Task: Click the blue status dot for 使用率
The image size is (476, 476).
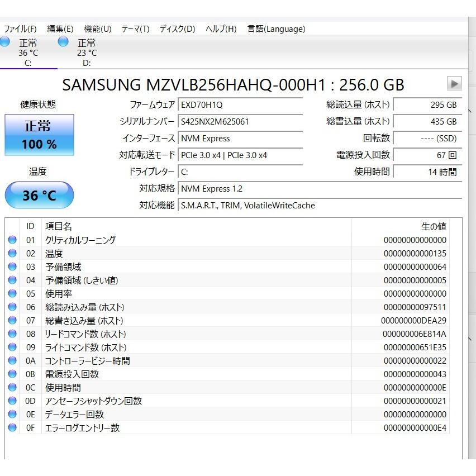Action: [12, 293]
